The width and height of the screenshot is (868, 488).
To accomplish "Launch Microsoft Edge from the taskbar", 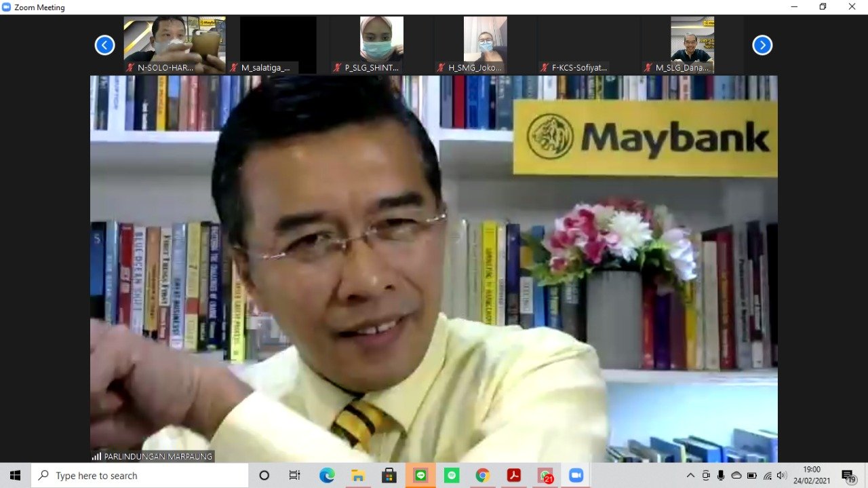I will 327,475.
